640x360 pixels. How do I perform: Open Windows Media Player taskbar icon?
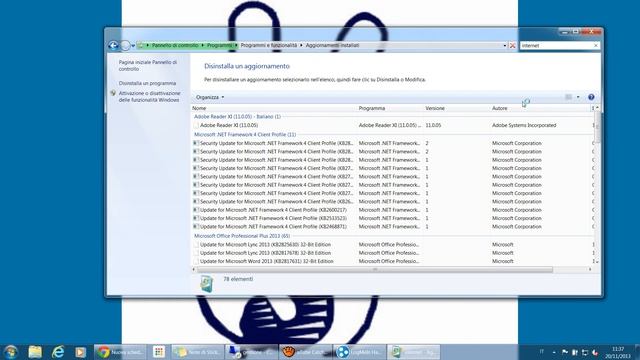pyautogui.click(x=80, y=352)
